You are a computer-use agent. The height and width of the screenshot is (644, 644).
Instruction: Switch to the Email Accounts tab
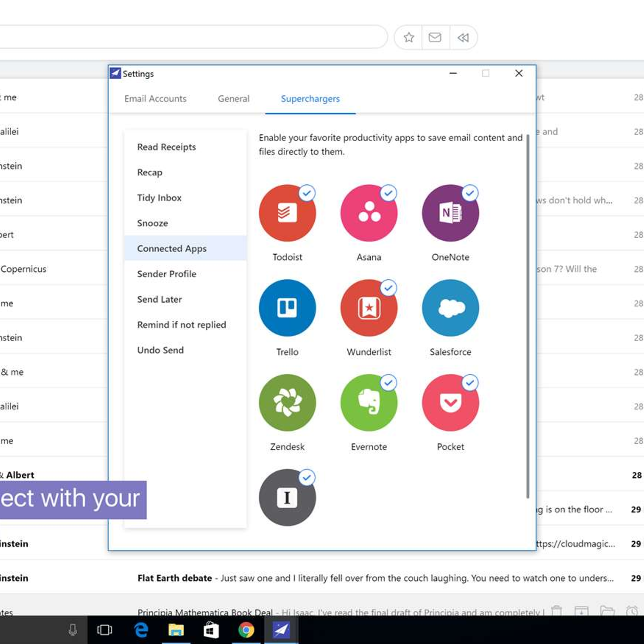155,99
